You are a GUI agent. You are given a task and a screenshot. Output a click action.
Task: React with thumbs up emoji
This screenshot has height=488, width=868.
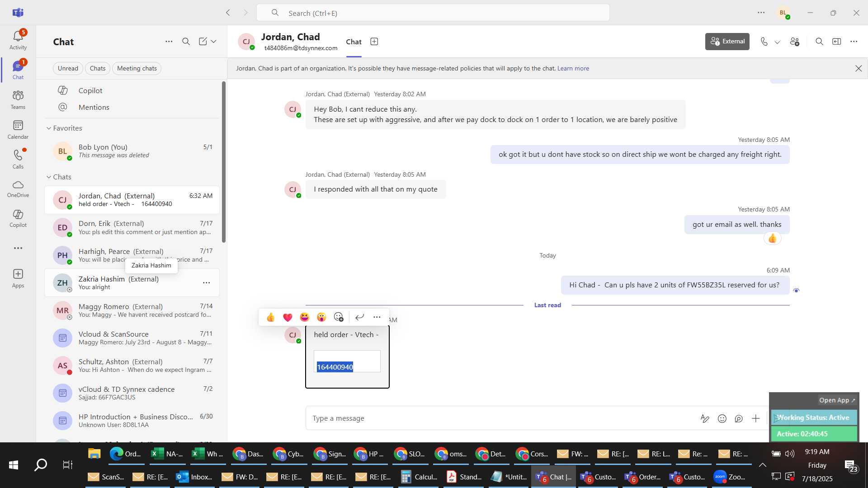pos(271,317)
